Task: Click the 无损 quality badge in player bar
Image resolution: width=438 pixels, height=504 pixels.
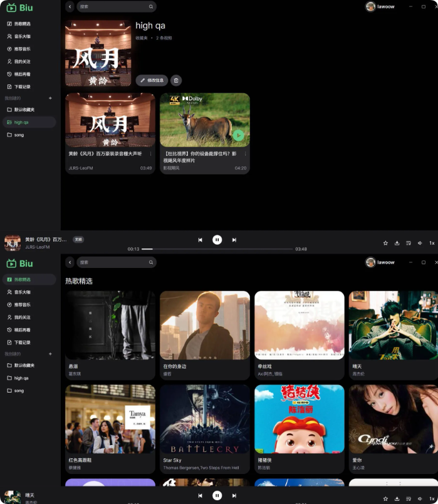Action: click(78, 239)
